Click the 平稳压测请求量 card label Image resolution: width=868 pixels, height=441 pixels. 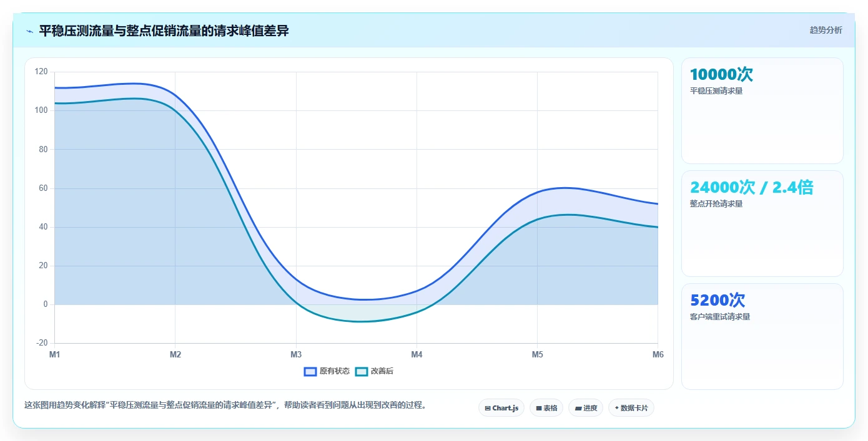(716, 91)
